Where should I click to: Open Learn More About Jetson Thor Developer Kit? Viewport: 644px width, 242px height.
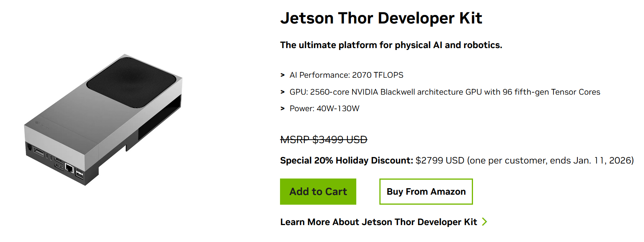point(378,222)
